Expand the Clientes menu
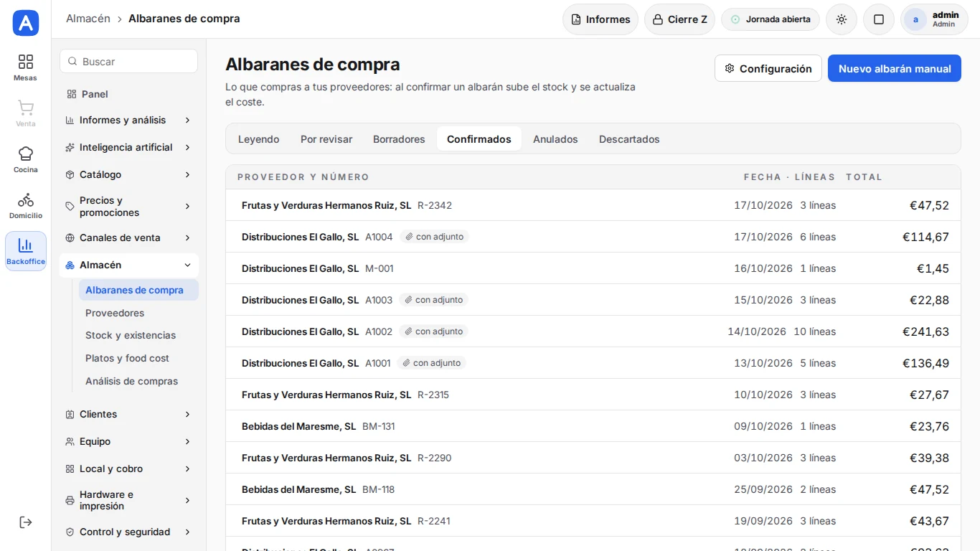The width and height of the screenshot is (980, 551). 128,414
